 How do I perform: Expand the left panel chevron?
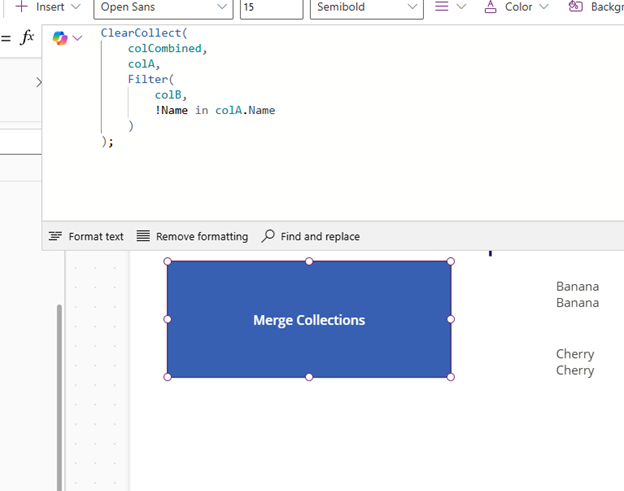(x=38, y=82)
